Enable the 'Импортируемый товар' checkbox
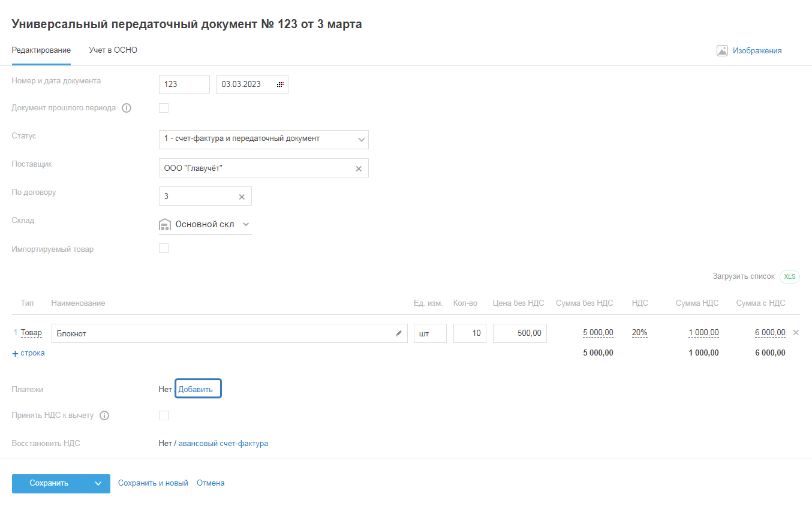Viewport: 812px width, 506px height. (164, 248)
